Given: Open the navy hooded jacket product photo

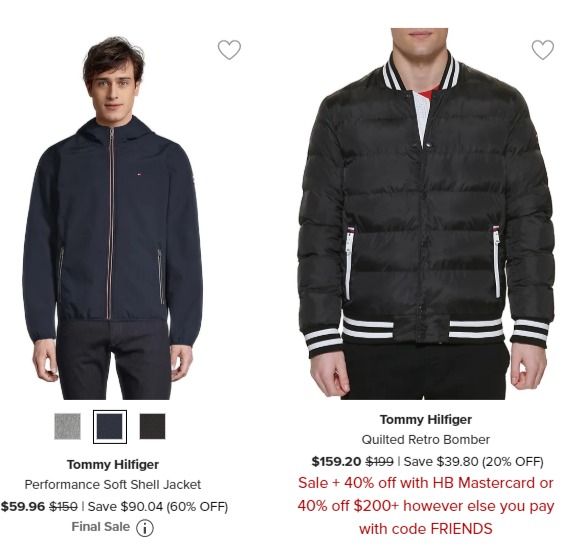Looking at the screenshot, I should (x=112, y=218).
